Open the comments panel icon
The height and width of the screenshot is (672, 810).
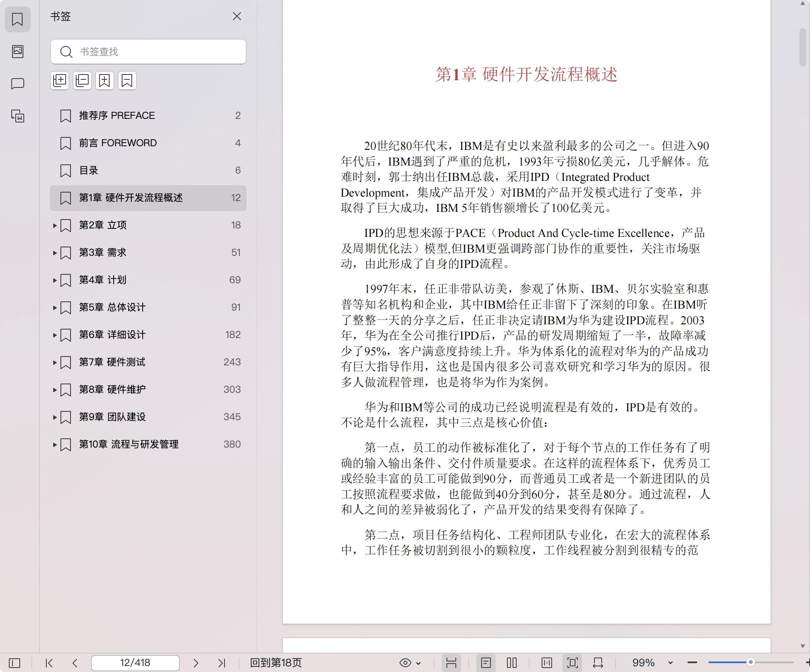pos(17,84)
